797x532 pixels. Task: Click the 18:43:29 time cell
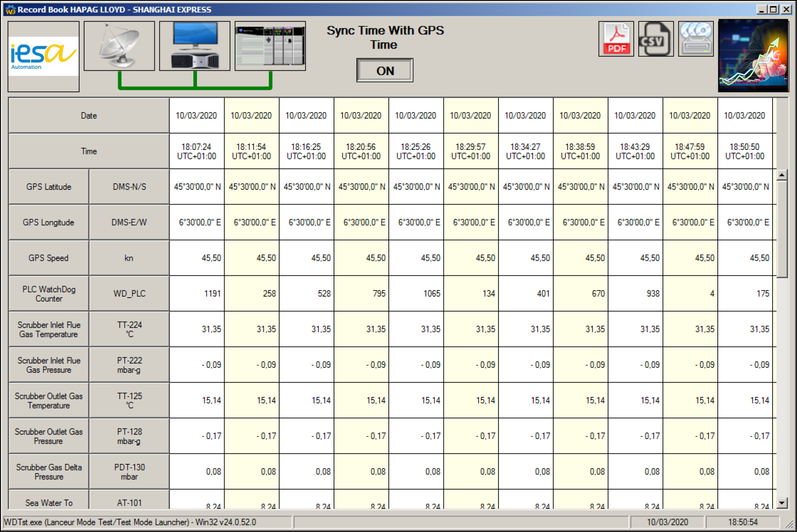point(635,151)
